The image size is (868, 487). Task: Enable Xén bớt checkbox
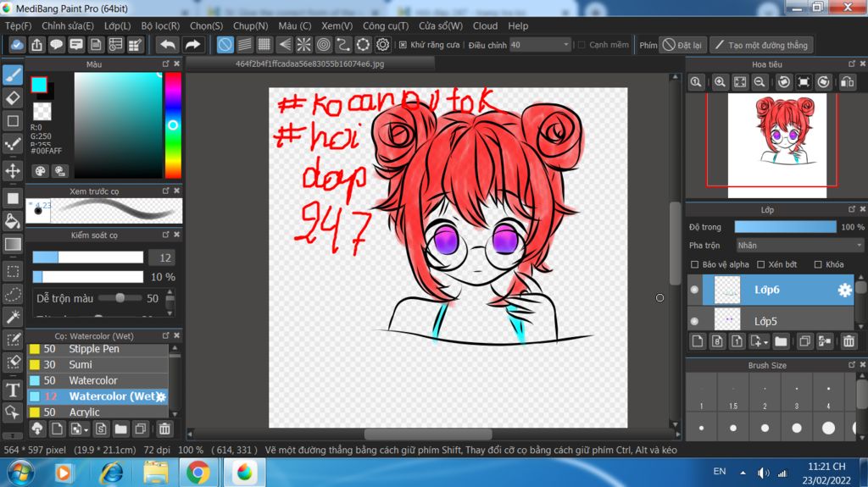click(x=760, y=264)
